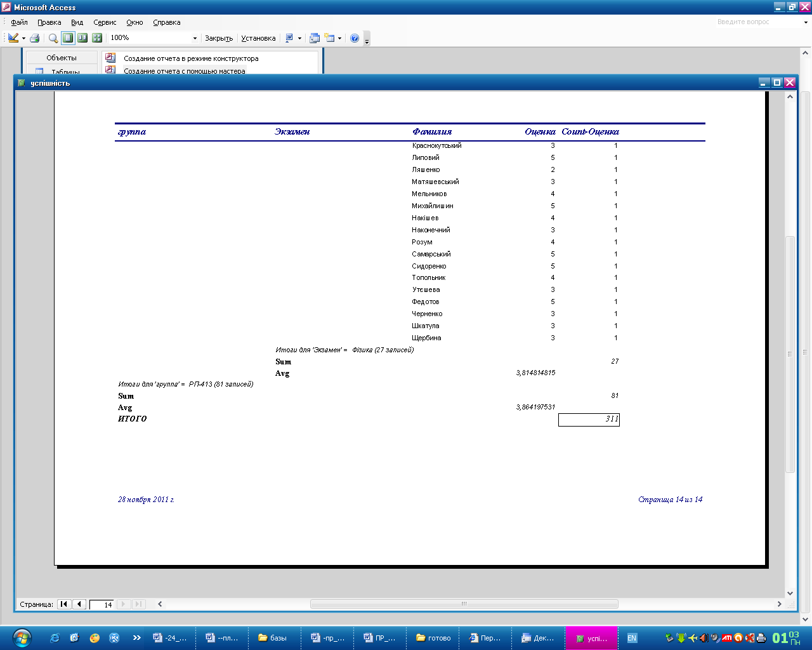Screen dimensions: 812x650
Task: Click the report vertical scrollbar thumb
Action: [790, 354]
